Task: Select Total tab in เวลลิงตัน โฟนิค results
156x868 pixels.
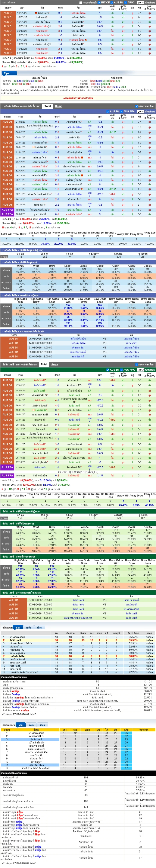Action: [x=48, y=106]
